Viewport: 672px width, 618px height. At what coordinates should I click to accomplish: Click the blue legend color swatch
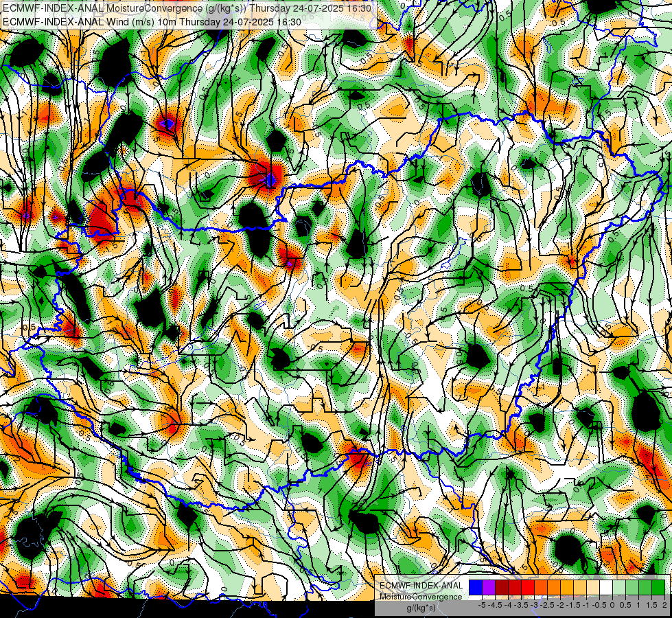476,587
